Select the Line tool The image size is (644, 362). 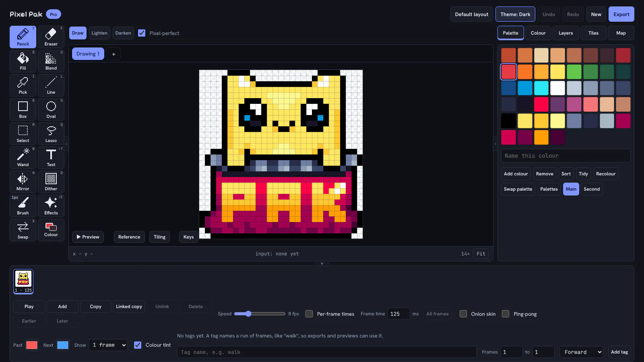51,85
